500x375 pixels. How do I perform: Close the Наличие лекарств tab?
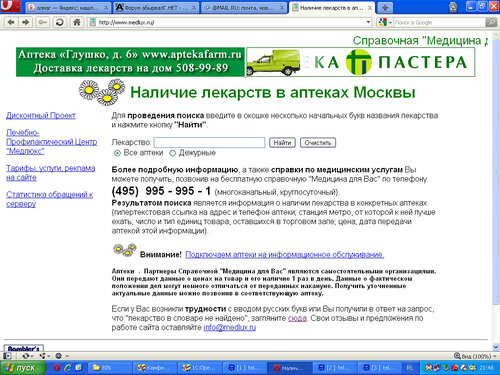point(370,8)
